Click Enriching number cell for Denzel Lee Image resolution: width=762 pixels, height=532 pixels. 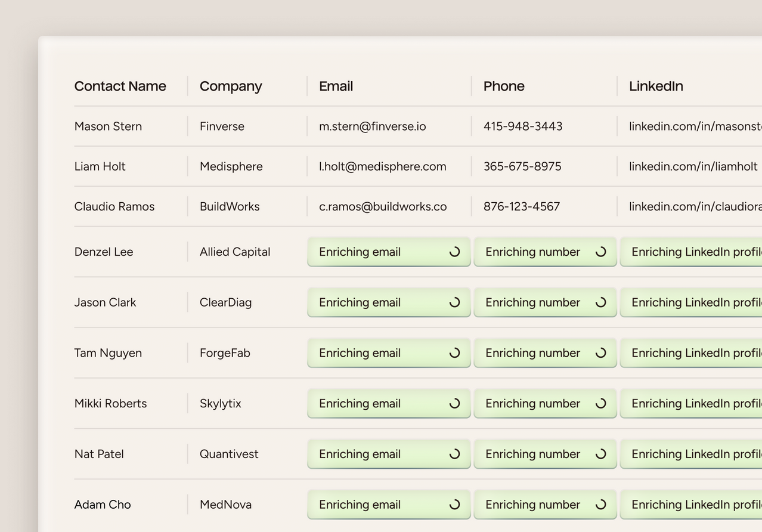(x=545, y=252)
